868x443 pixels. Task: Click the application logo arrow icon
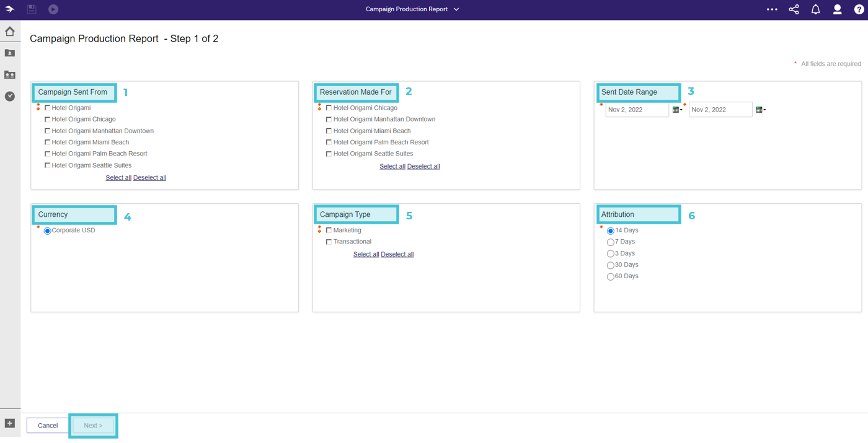(10, 9)
